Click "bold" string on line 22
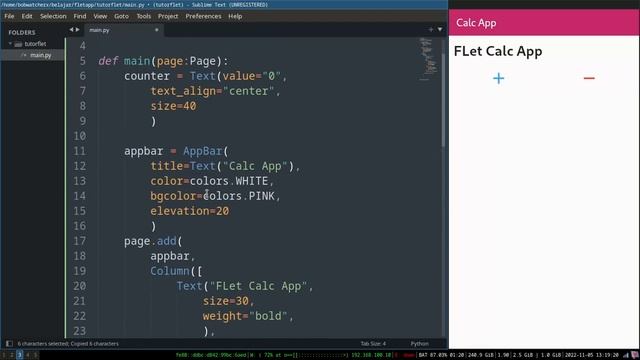This screenshot has height=360, width=640. (x=268, y=316)
